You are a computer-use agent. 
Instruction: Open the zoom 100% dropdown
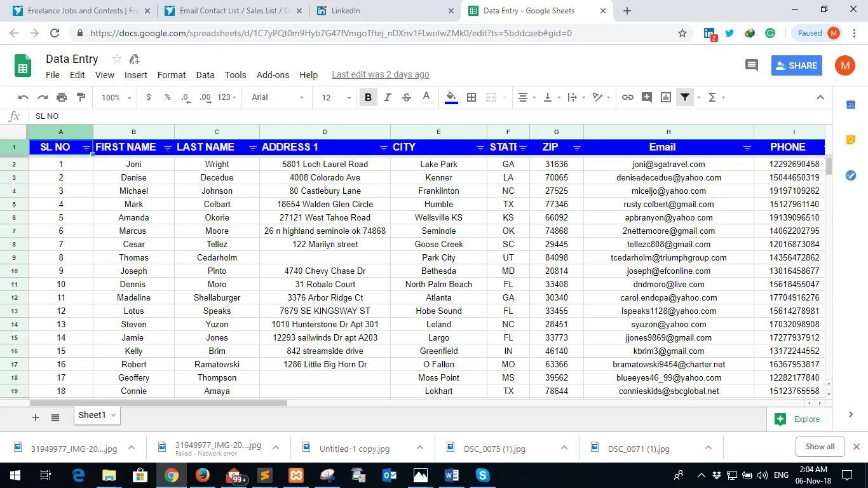tap(116, 97)
